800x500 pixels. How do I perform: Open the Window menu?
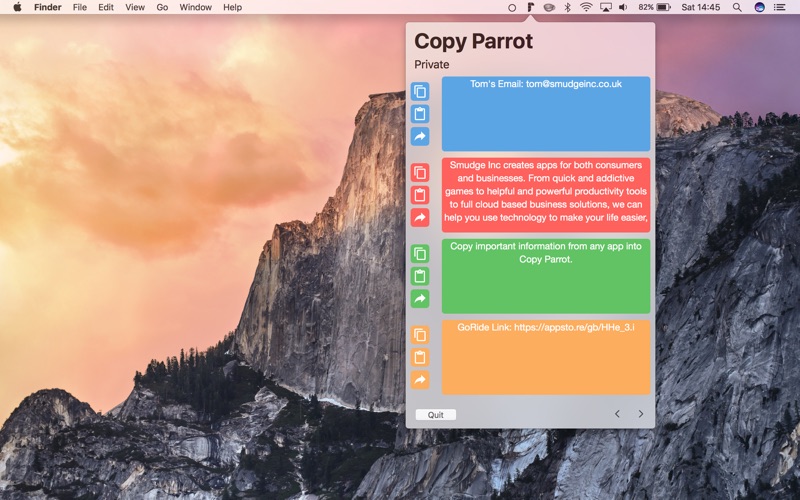[x=195, y=7]
